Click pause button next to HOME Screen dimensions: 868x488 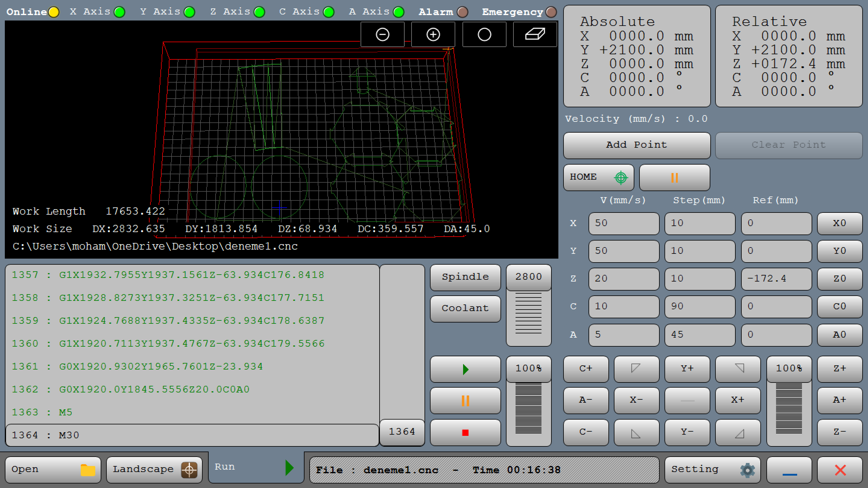click(674, 178)
